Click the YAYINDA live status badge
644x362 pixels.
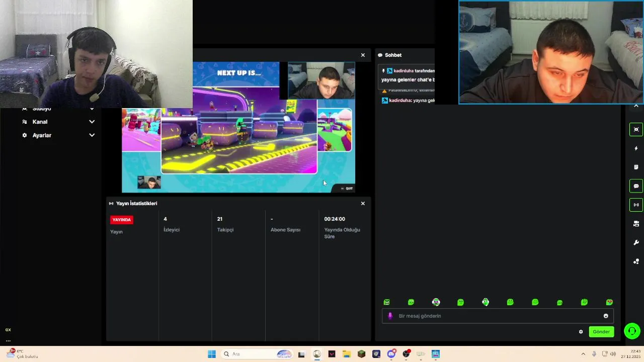(x=122, y=220)
